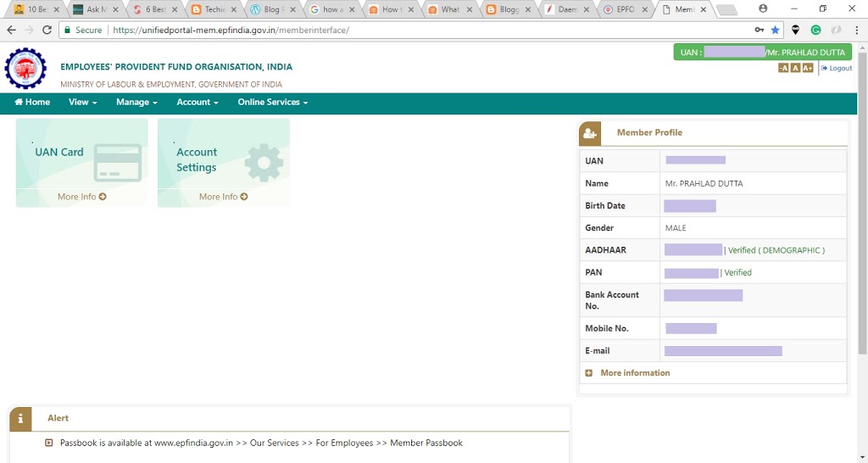Open the View dropdown menu
Image resolution: width=868 pixels, height=463 pixels.
pyautogui.click(x=82, y=102)
